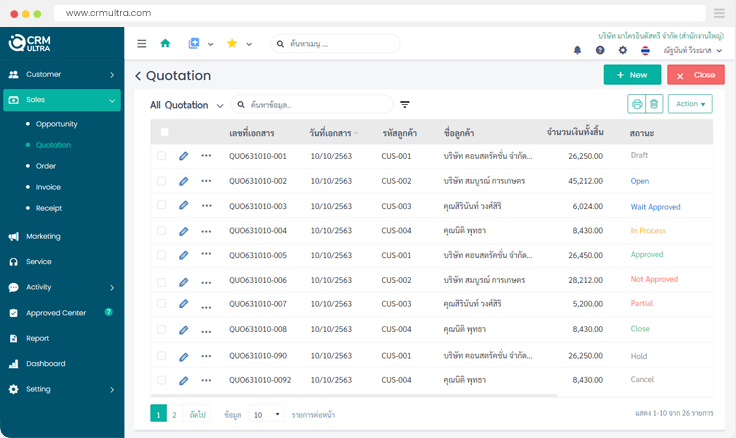Open more options for QUO631010-007
This screenshot has height=438, width=736.
[206, 307]
